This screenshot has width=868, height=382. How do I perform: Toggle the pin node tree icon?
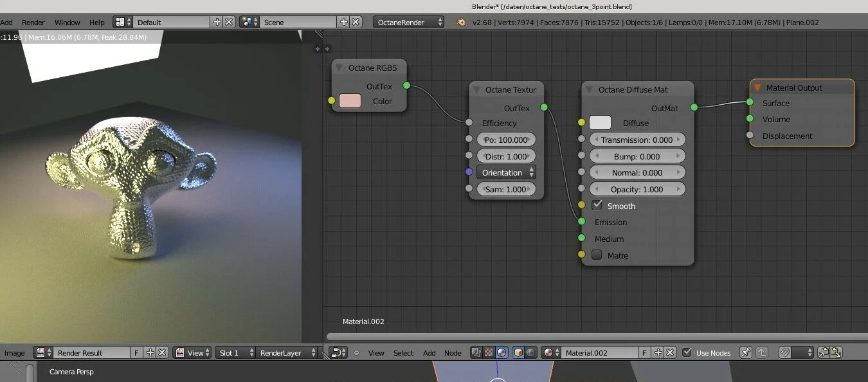746,352
